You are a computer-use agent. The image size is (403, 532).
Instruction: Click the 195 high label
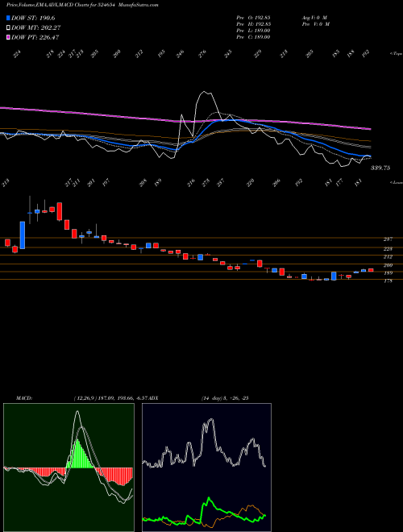click(x=161, y=54)
